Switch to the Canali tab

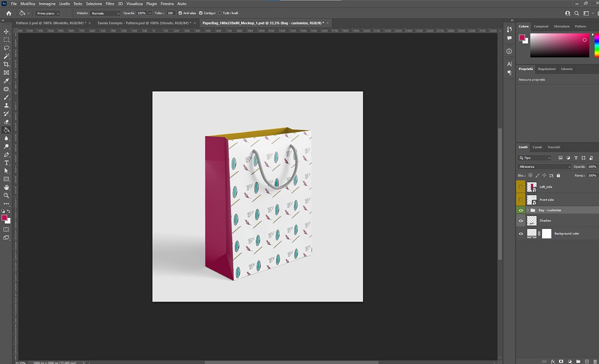[x=537, y=147]
